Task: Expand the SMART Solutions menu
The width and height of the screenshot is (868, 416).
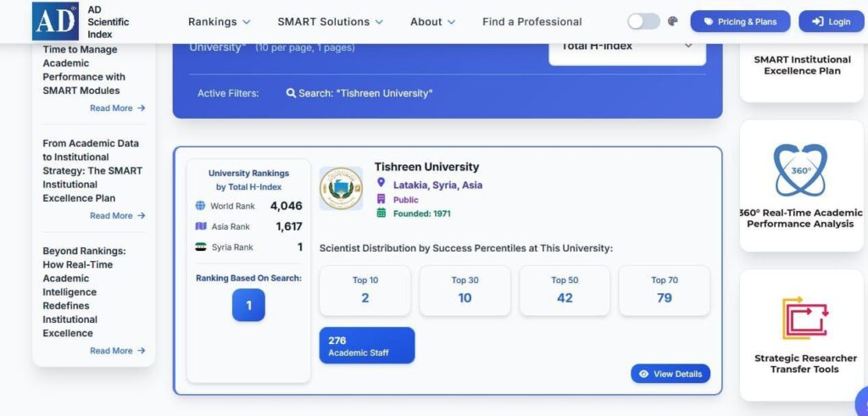Action: (x=330, y=22)
